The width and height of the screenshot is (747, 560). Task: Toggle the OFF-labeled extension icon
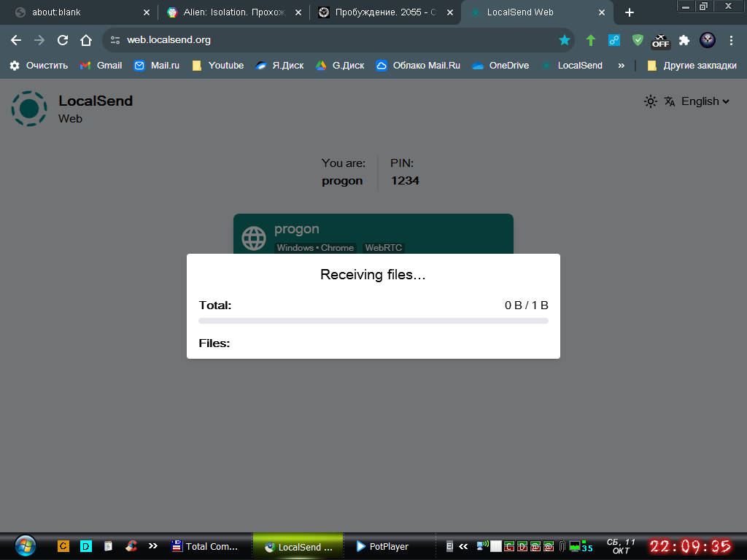[x=661, y=41]
